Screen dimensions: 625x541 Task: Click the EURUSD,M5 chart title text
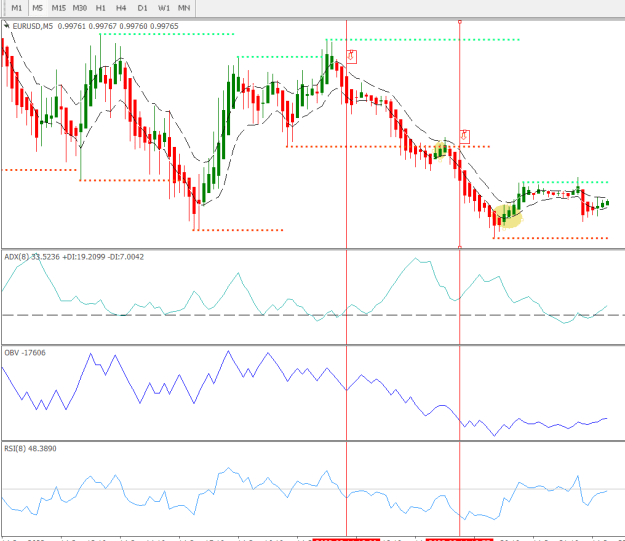click(x=33, y=26)
